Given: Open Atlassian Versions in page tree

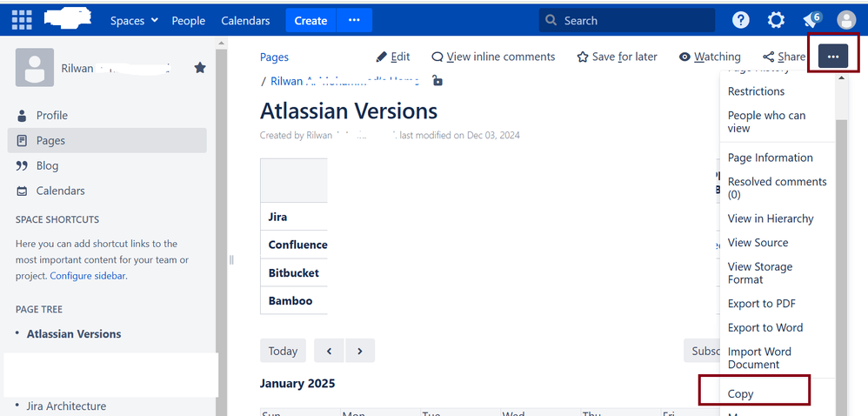Looking at the screenshot, I should 74,334.
